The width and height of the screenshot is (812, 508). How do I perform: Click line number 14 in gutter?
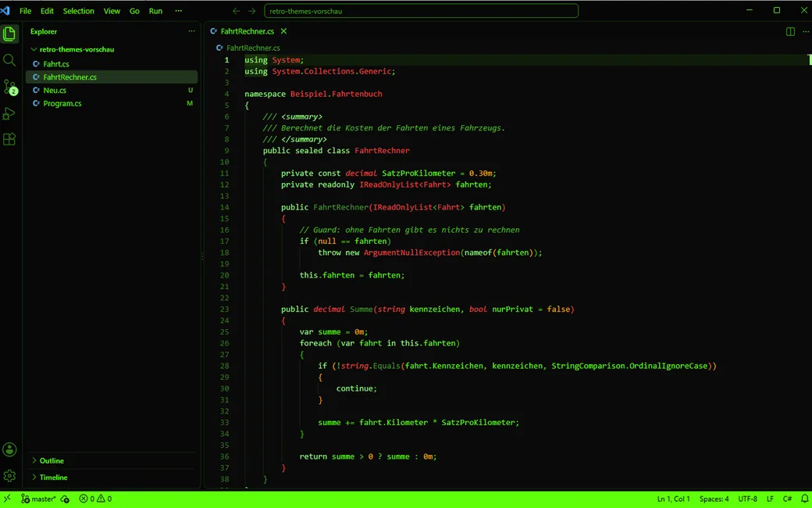pos(224,207)
